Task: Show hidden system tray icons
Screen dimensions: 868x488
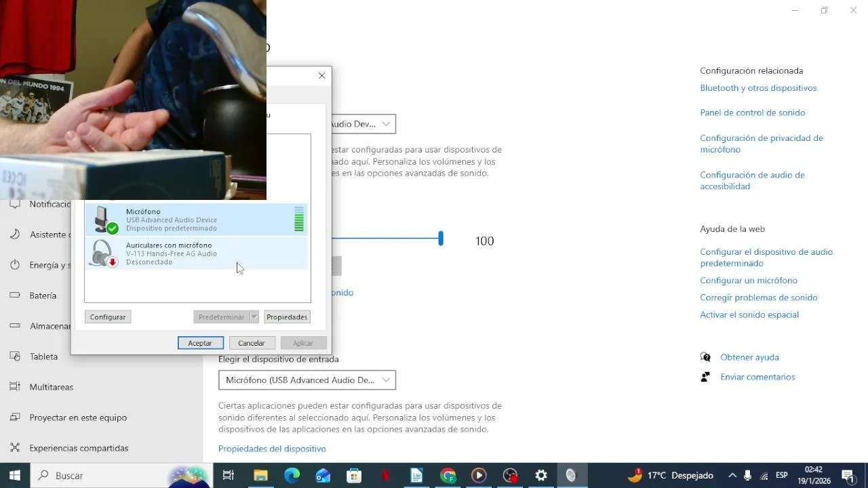Action: point(732,476)
